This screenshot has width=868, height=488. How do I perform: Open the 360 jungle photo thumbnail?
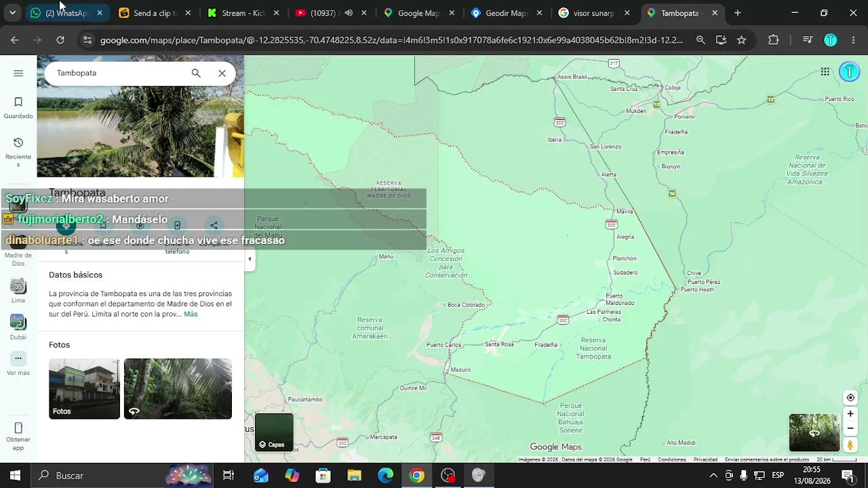tap(178, 388)
